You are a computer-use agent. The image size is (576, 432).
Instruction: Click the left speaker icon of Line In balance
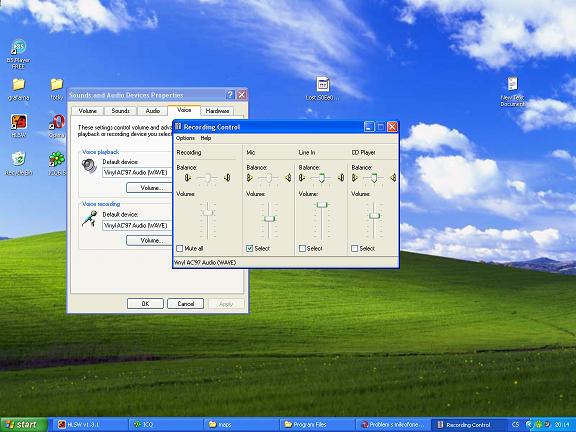point(302,178)
